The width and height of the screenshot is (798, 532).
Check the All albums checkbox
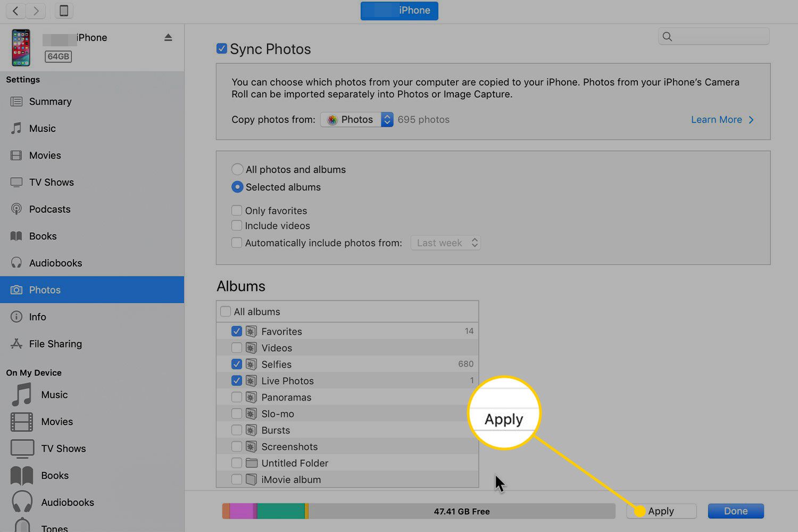pos(226,311)
